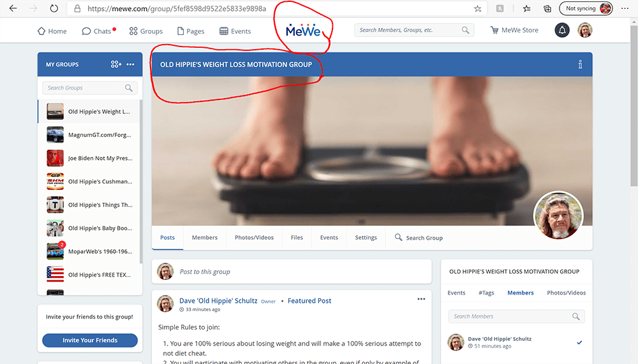The height and width of the screenshot is (364, 638).
Task: Select Old Hippie's Baby Boo... group
Action: [89, 228]
